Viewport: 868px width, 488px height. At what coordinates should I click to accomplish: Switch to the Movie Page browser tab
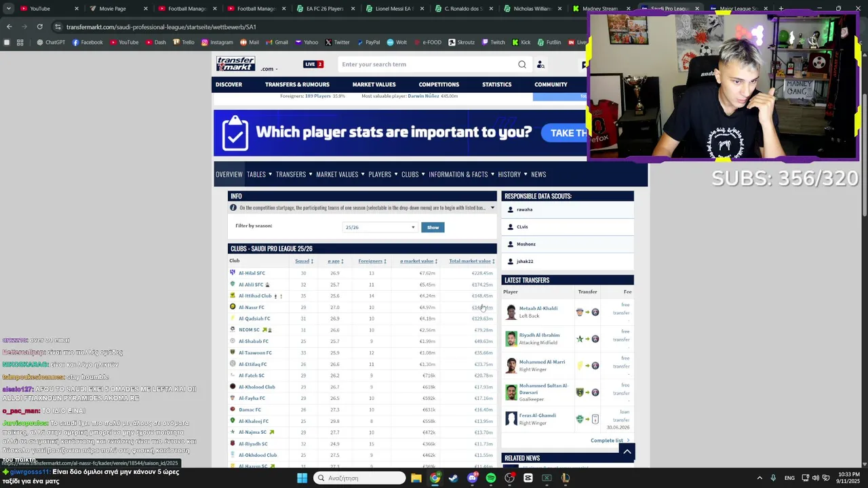[x=118, y=9]
